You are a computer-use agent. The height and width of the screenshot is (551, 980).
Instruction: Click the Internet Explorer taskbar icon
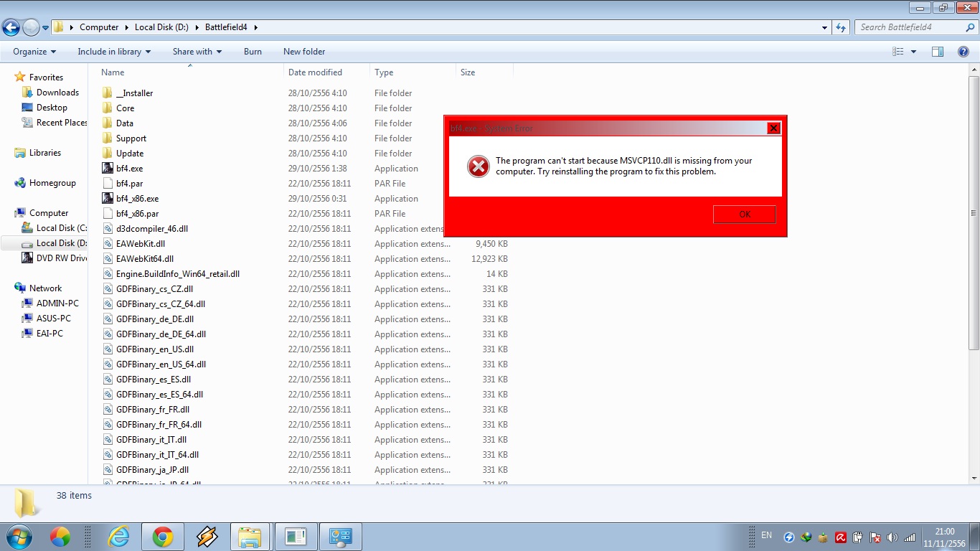point(119,537)
